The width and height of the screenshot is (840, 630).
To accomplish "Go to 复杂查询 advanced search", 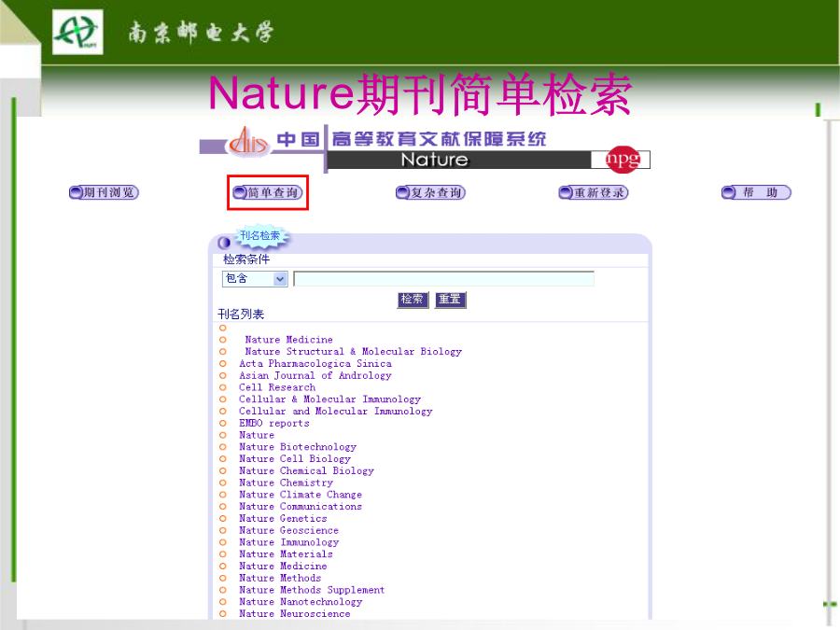I will coord(430,192).
